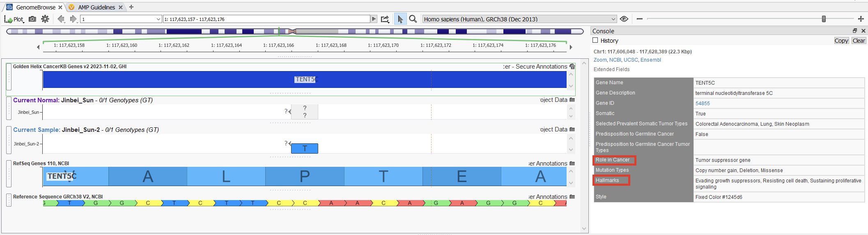Open the UCSC link in Console
The height and width of the screenshot is (235, 868).
coord(631,60)
